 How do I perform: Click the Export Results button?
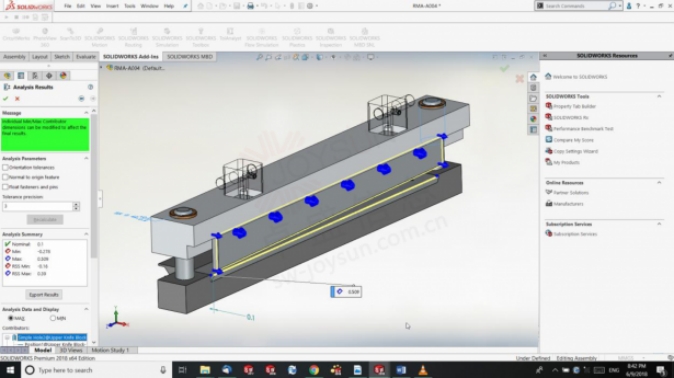44,295
